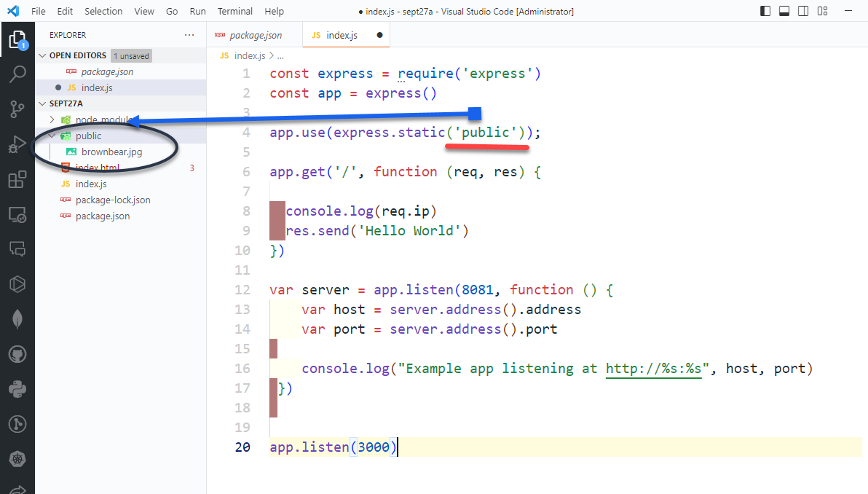Image resolution: width=868 pixels, height=494 pixels.
Task: Open the Git graph icon in activity bar
Action: [17, 424]
